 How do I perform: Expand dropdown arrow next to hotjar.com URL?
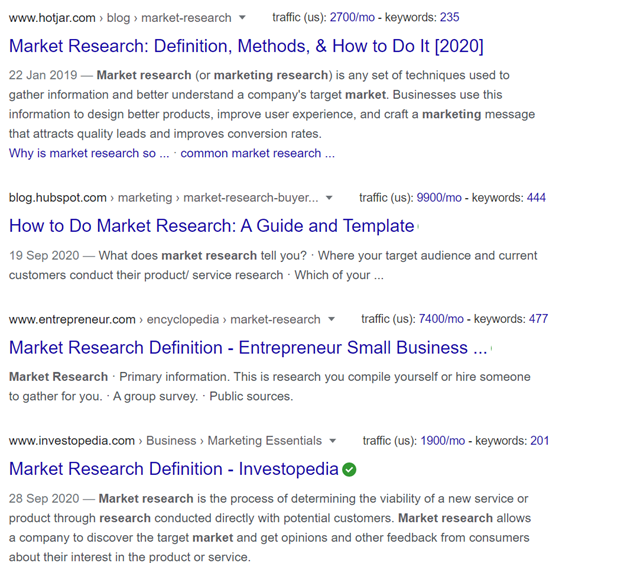242,18
